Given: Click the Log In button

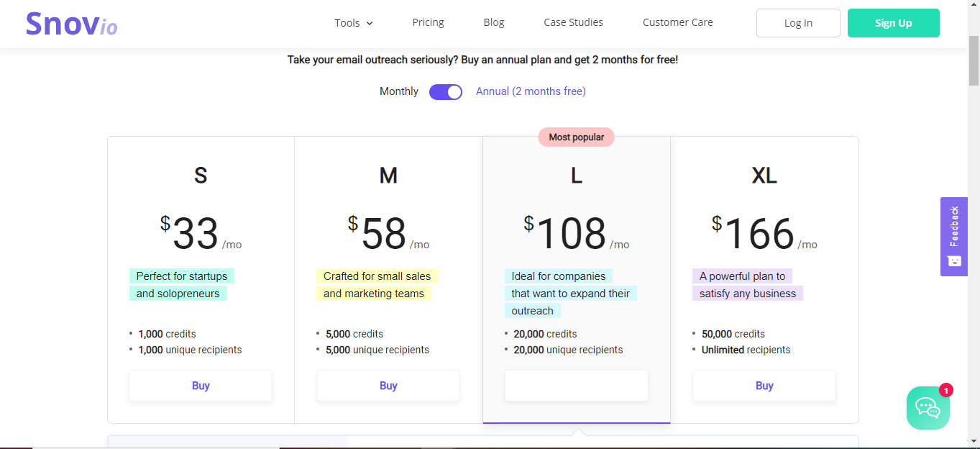Looking at the screenshot, I should point(798,23).
